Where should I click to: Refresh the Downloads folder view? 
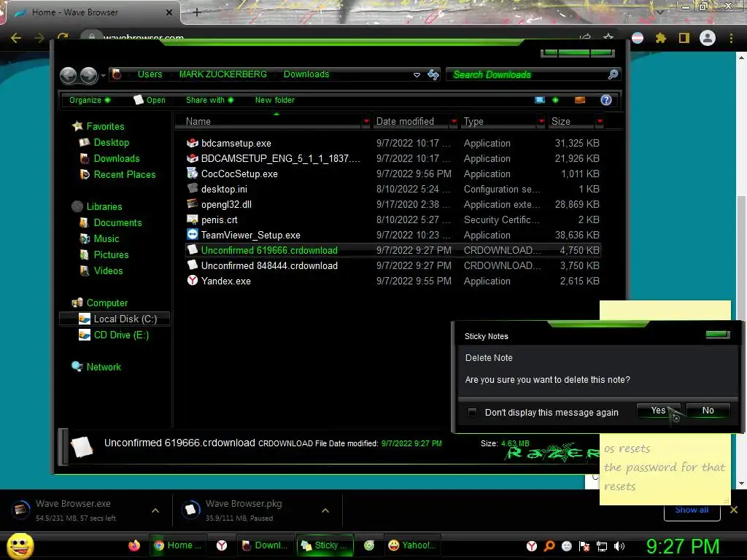coord(433,74)
